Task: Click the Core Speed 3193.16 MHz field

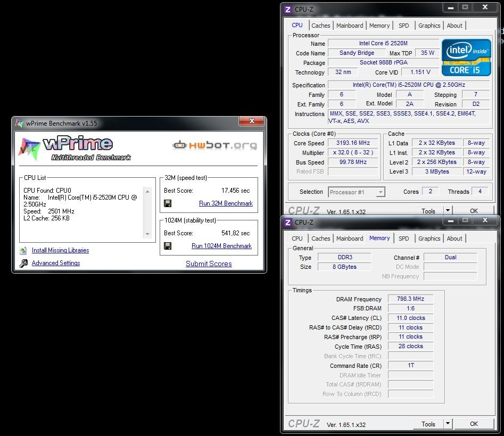Action: [x=353, y=143]
